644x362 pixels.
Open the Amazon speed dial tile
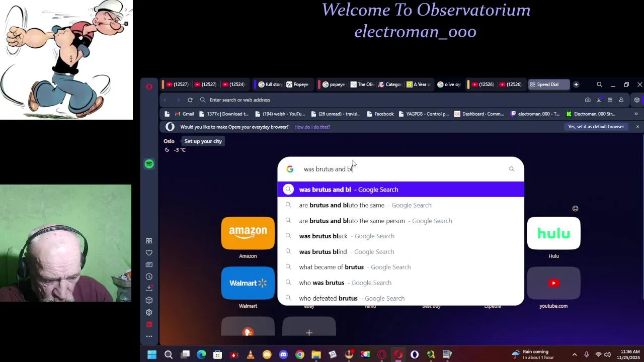click(x=248, y=233)
